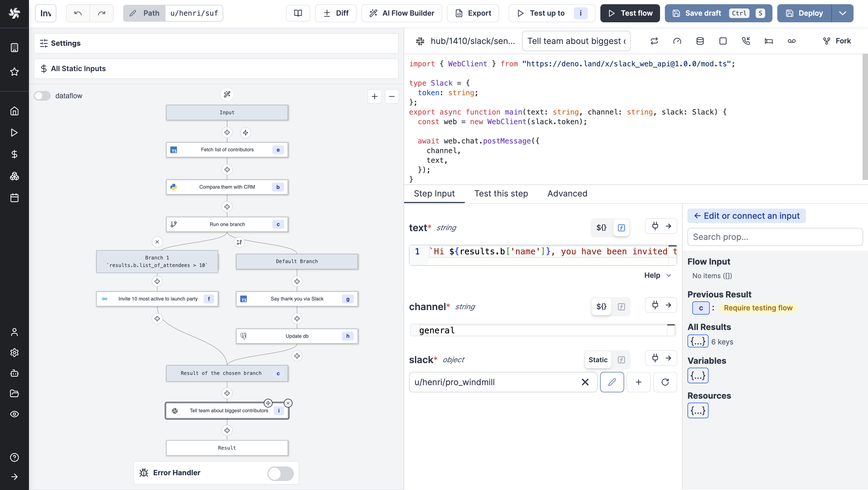
Task: Click the trigger lightning icon below Input
Action: pos(245,132)
